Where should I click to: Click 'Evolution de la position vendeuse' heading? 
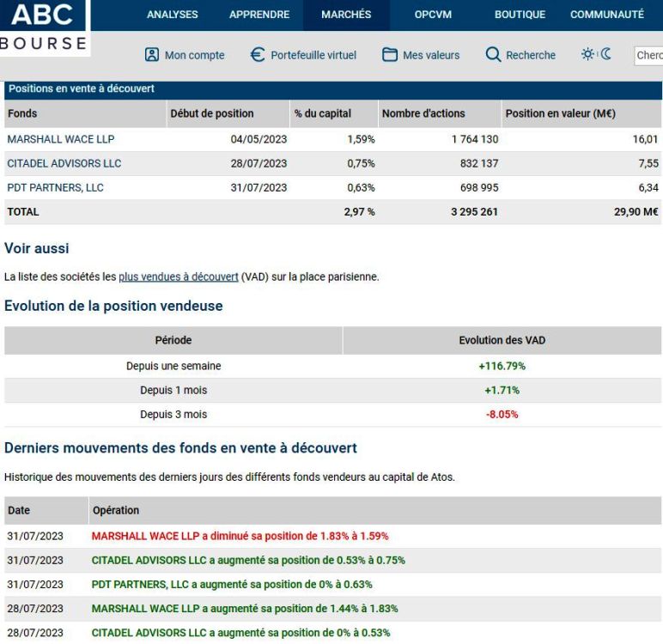coord(113,306)
